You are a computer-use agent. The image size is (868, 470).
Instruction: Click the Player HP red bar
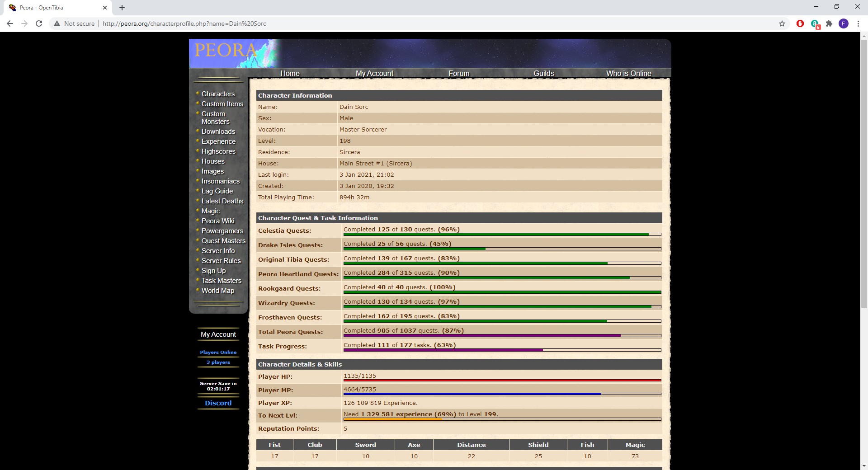tap(502, 381)
